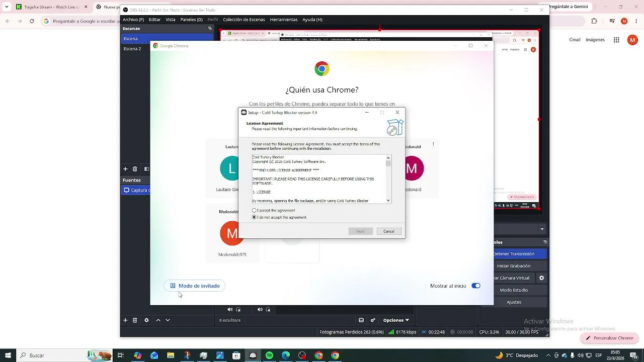
Task: Pop out the Escenas dock panel
Action: click(x=210, y=29)
